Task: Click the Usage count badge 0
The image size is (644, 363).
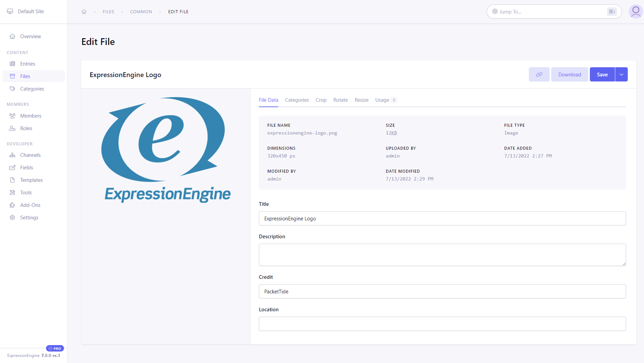Action: coord(394,100)
